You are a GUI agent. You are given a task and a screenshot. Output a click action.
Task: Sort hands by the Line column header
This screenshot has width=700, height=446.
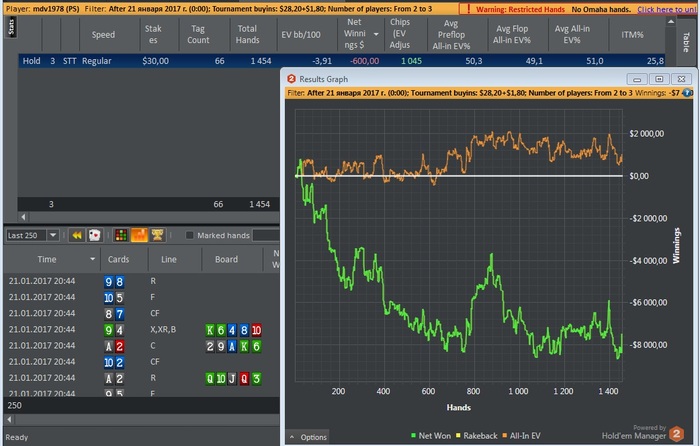[x=169, y=259]
